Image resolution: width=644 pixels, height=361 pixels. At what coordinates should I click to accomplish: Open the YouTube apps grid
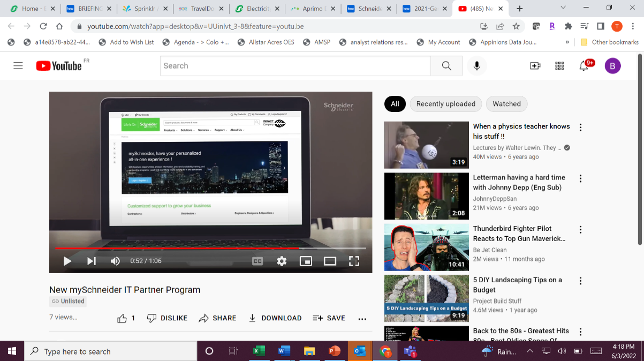559,66
